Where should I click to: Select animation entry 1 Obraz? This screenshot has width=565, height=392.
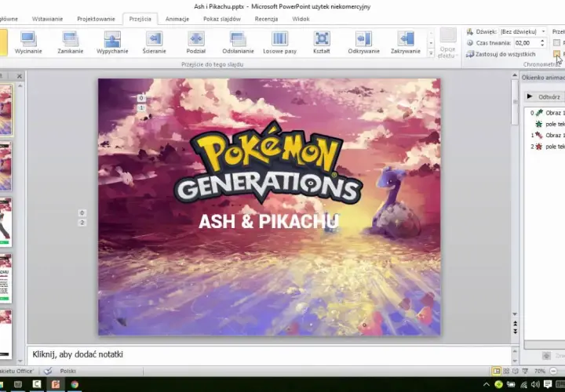coord(546,136)
